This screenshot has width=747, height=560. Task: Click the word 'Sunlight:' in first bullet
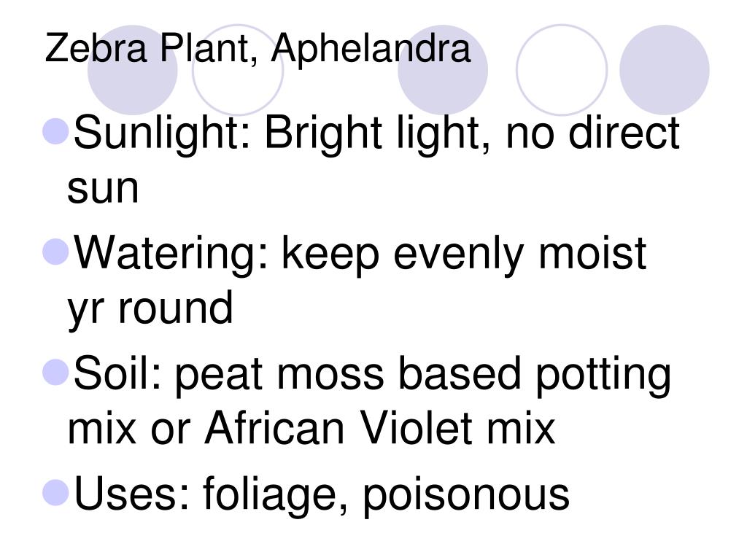click(x=162, y=133)
